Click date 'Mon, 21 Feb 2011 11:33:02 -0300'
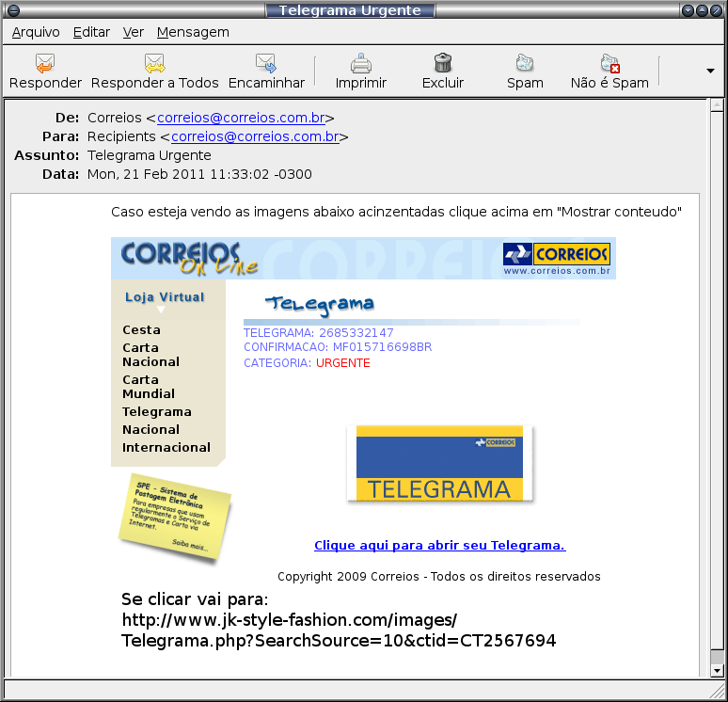This screenshot has height=702, width=728. (199, 174)
